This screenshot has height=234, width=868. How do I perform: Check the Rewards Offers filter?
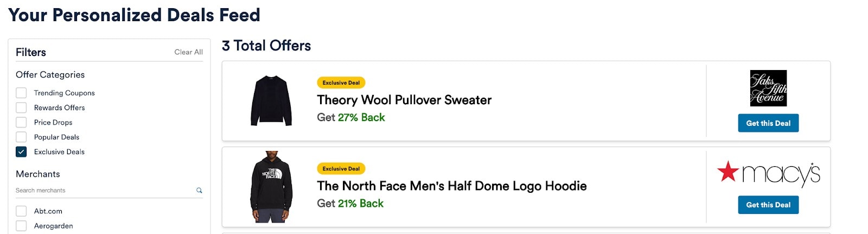point(21,107)
